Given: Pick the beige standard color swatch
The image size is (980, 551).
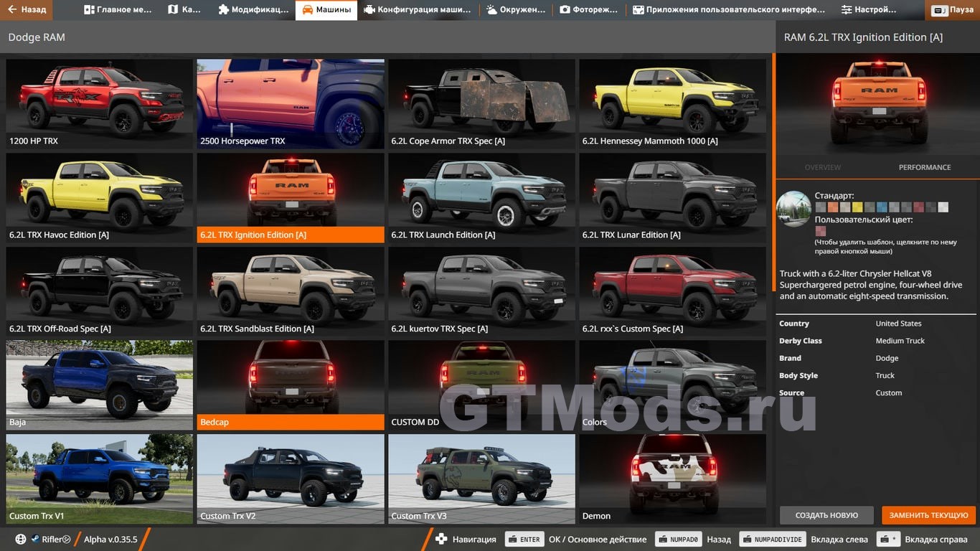Looking at the screenshot, I should (x=845, y=207).
